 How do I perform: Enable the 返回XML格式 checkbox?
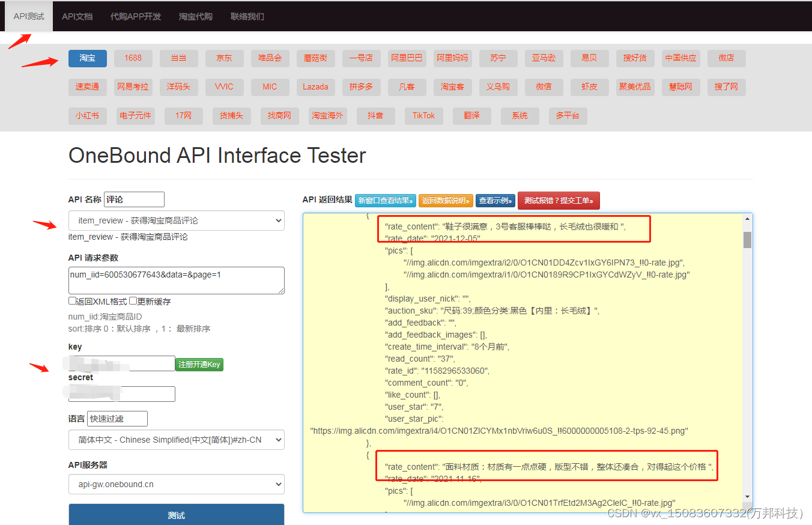coord(72,301)
